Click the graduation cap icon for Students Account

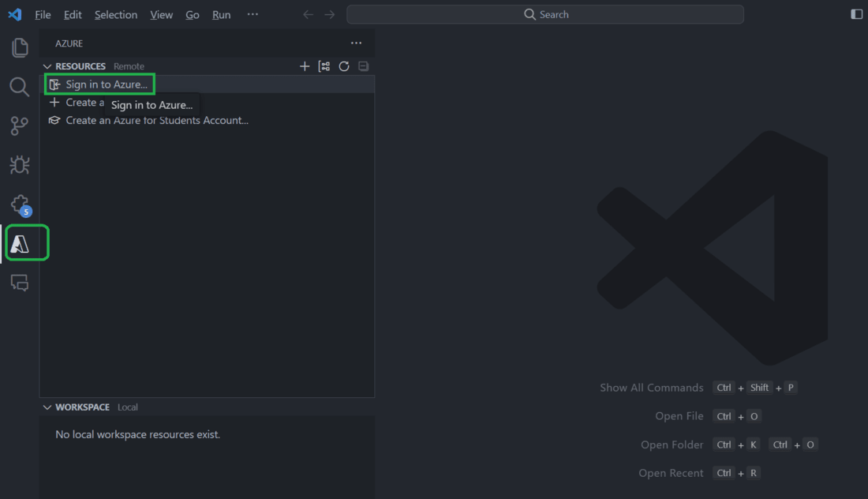click(x=54, y=120)
